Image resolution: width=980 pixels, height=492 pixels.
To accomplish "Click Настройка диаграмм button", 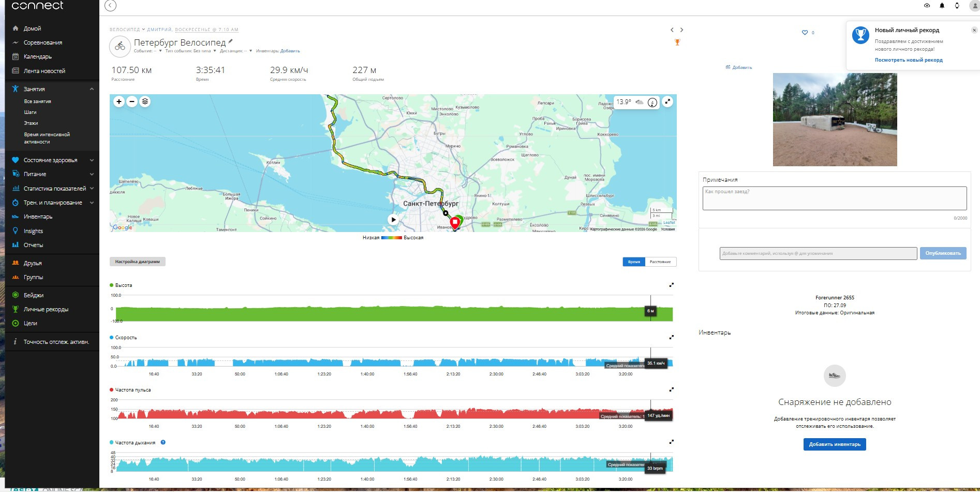I will (138, 262).
